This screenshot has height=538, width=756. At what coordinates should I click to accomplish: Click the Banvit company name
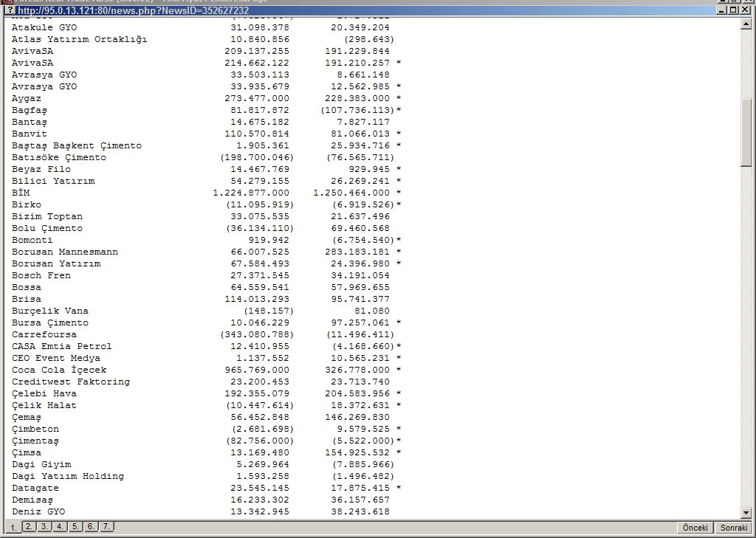point(30,134)
